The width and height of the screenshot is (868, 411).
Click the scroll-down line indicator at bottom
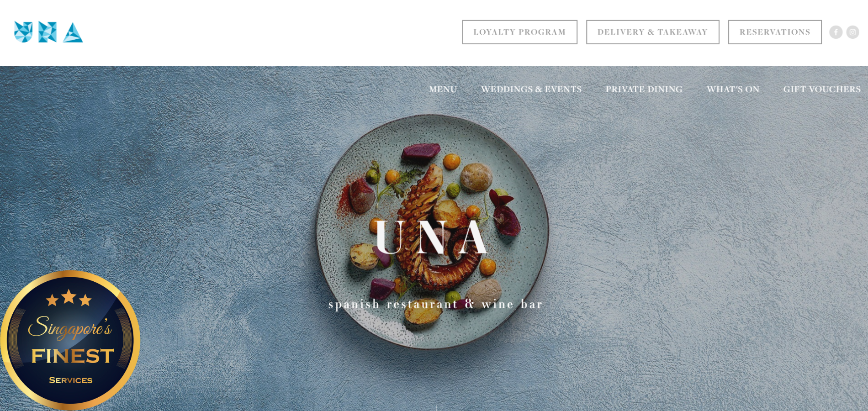[436, 408]
